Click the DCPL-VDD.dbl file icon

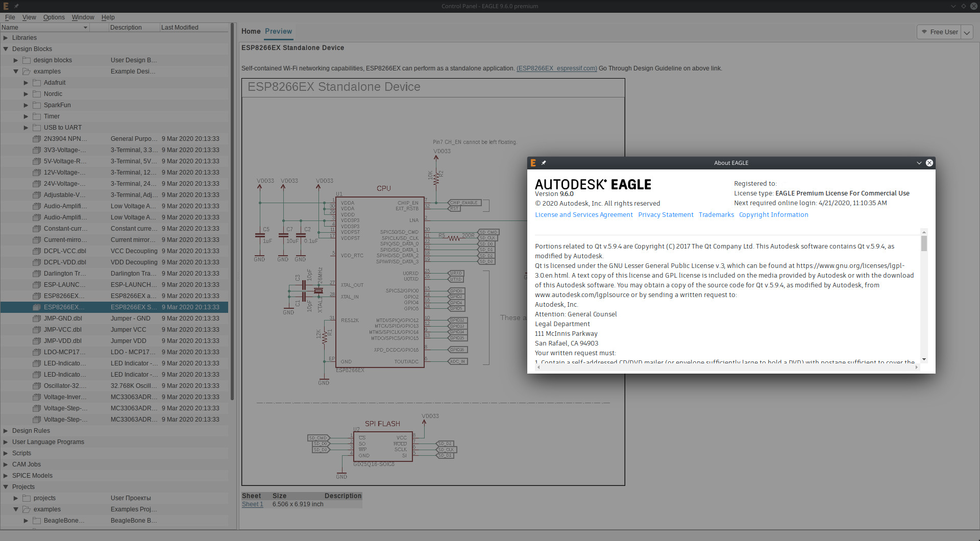coord(37,262)
